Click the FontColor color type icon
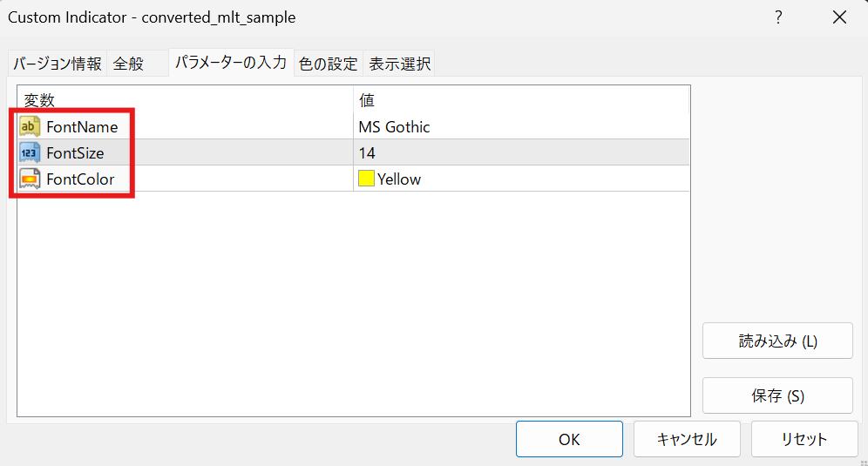 coord(30,179)
